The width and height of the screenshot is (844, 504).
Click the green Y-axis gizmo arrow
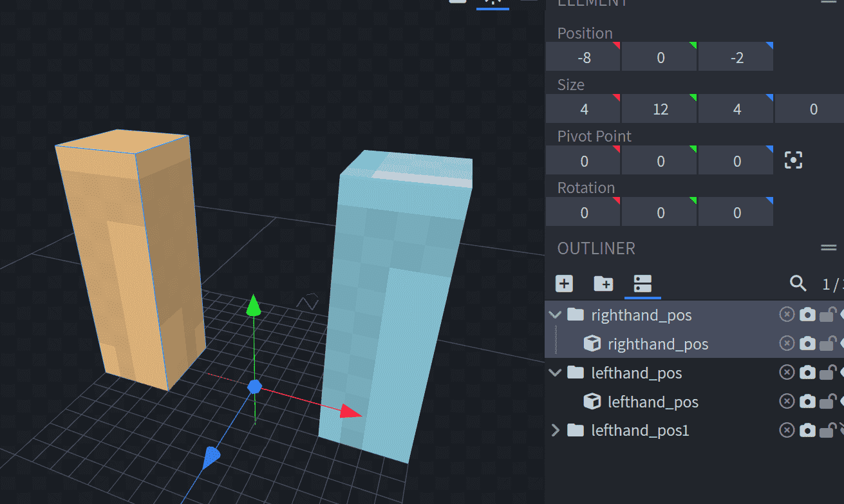coord(254,306)
